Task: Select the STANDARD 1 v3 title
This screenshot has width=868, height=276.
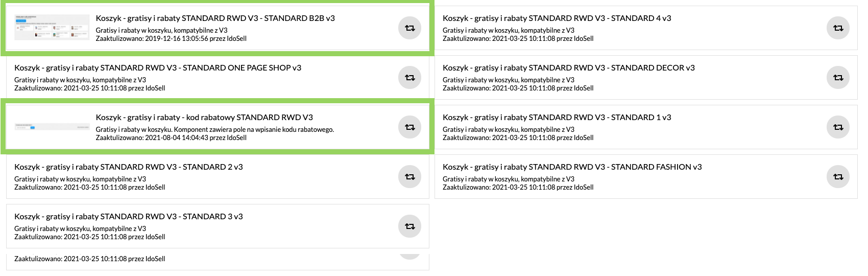Action: coord(557,117)
